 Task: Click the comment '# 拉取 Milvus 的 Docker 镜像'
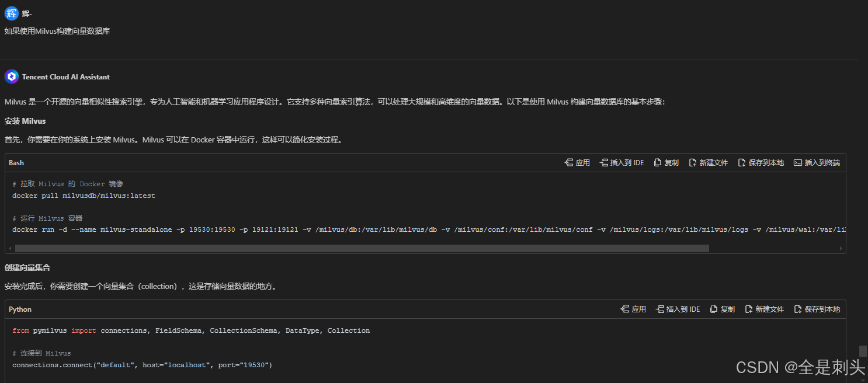(x=68, y=184)
